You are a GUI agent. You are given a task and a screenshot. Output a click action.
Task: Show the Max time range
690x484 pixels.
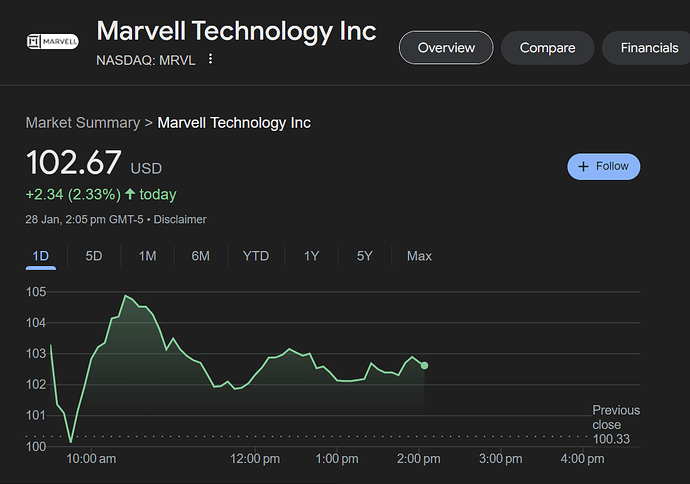point(419,256)
